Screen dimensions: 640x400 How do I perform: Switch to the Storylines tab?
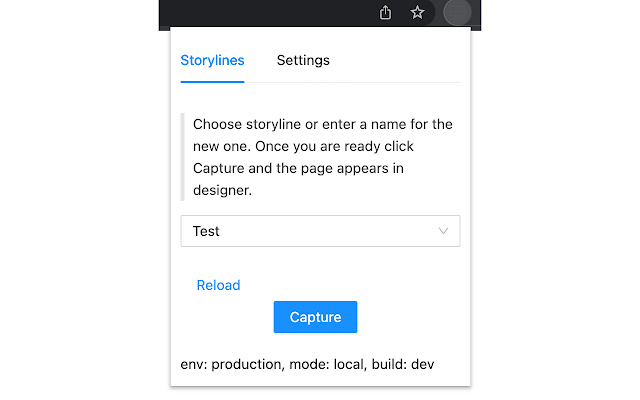(x=212, y=60)
